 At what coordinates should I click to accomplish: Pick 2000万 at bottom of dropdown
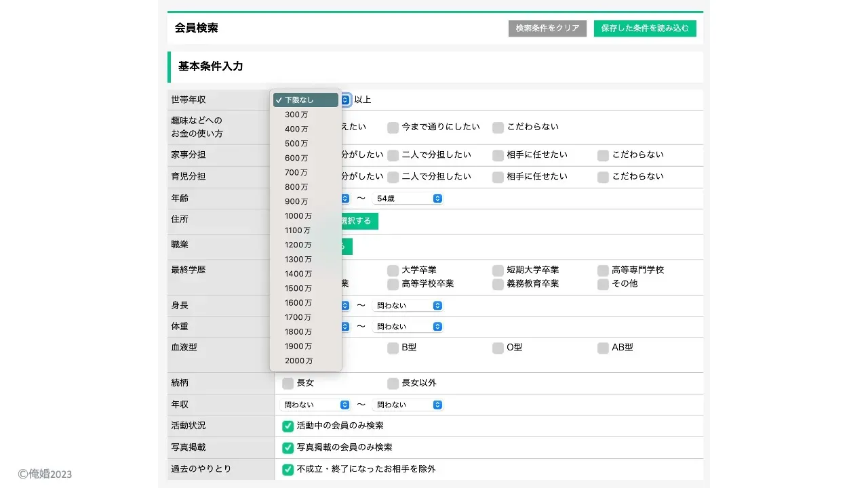tap(306, 361)
